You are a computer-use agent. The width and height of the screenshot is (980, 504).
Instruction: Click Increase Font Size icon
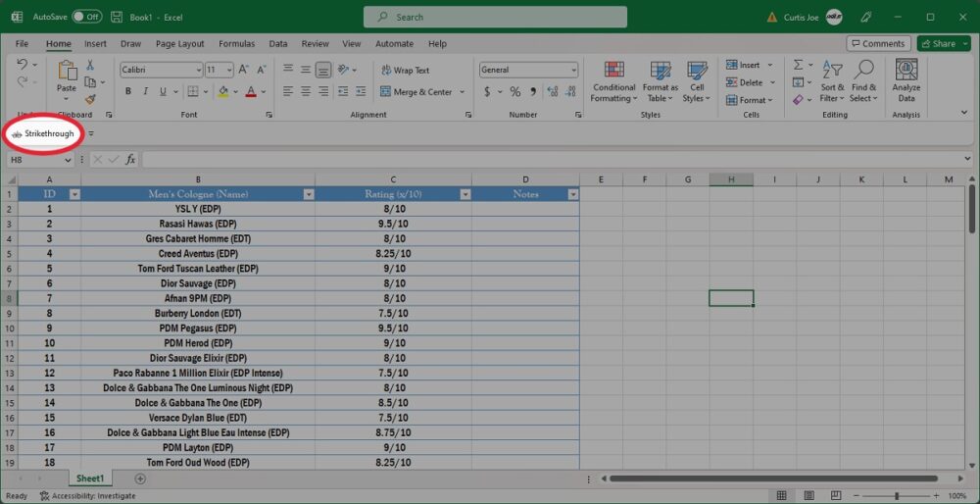click(244, 70)
